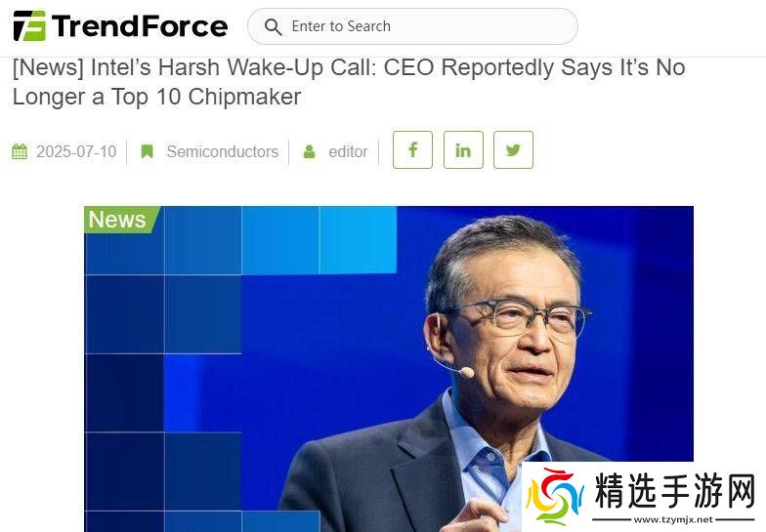Screen dimensions: 766x532
Task: Click the green calendar icon
Action: [20, 151]
